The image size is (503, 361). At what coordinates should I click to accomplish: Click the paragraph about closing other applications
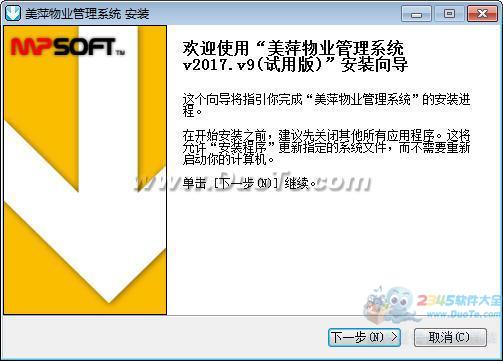[x=326, y=147]
